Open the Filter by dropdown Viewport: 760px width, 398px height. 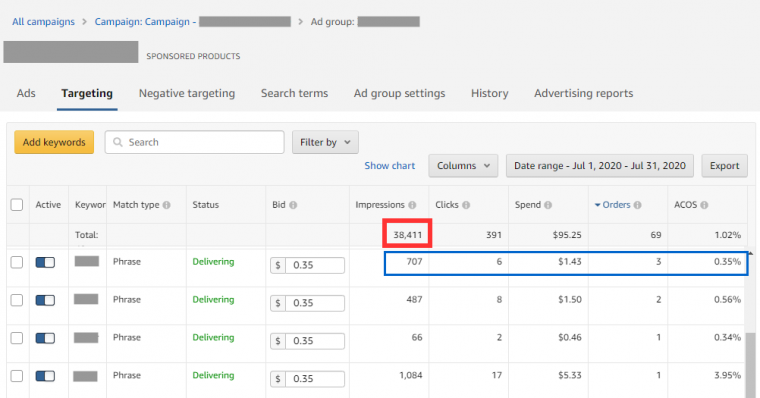coord(325,142)
